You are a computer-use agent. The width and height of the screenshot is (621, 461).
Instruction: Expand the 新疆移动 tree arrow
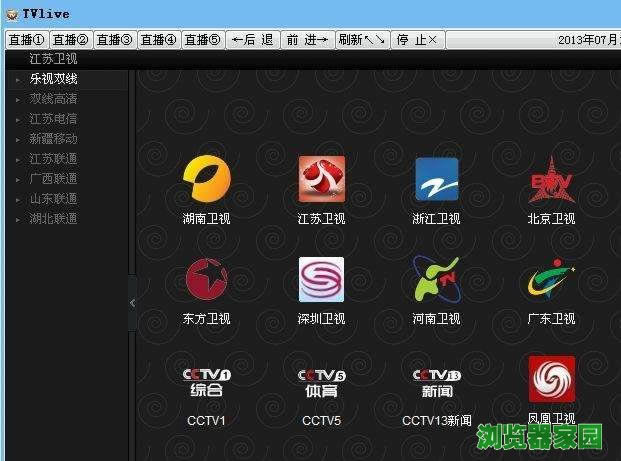click(18, 140)
